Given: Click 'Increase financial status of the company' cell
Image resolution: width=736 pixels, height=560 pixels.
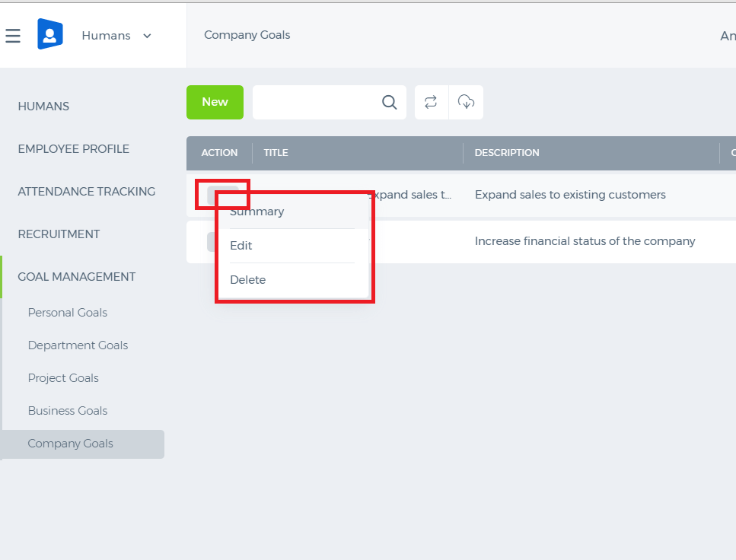Looking at the screenshot, I should coord(585,241).
